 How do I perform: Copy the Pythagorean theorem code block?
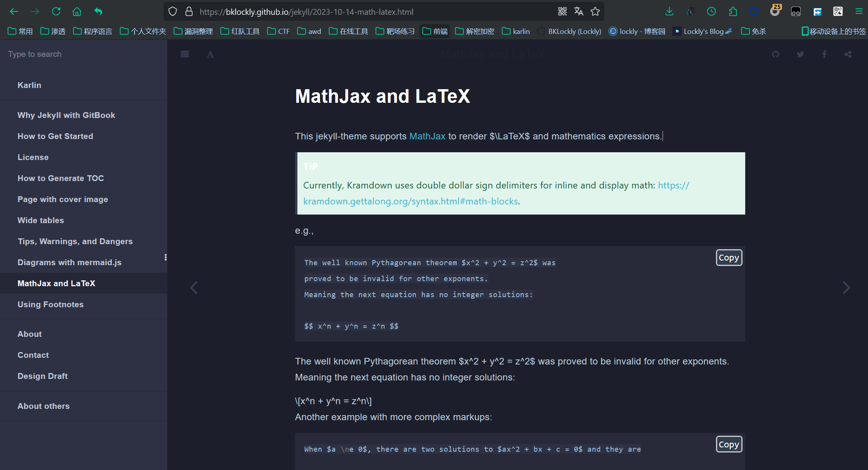(x=728, y=258)
